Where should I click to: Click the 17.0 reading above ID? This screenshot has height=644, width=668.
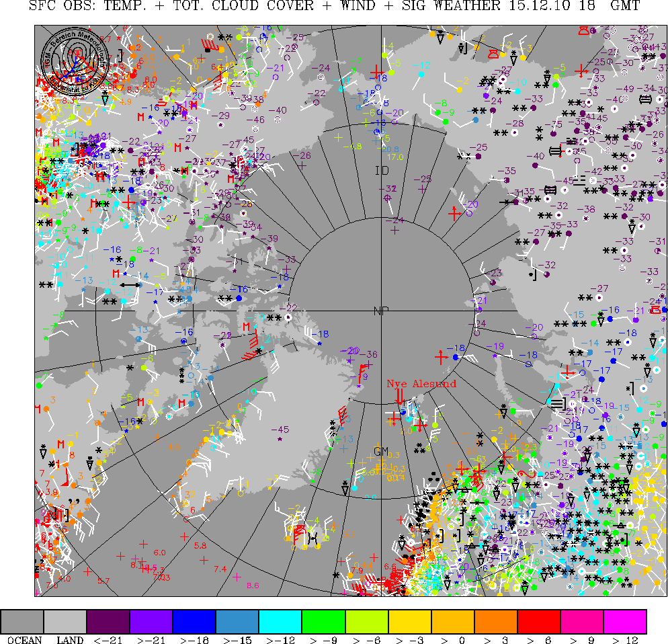pos(395,157)
